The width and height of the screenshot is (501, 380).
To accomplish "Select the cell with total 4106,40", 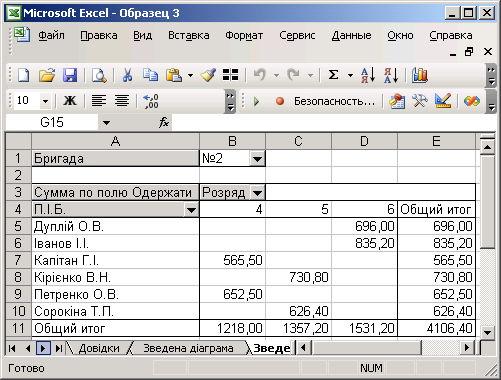I will pos(436,328).
